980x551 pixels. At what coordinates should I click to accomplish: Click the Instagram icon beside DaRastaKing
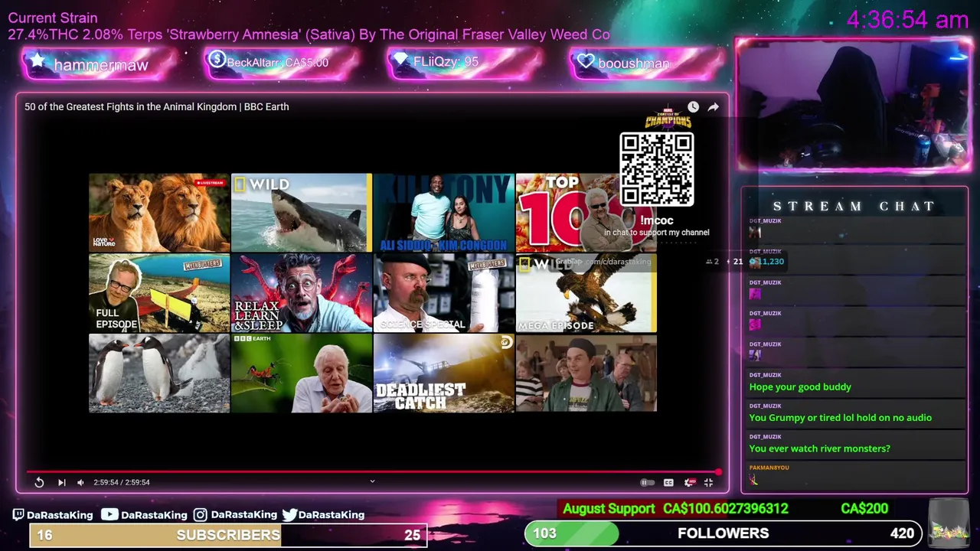200,515
